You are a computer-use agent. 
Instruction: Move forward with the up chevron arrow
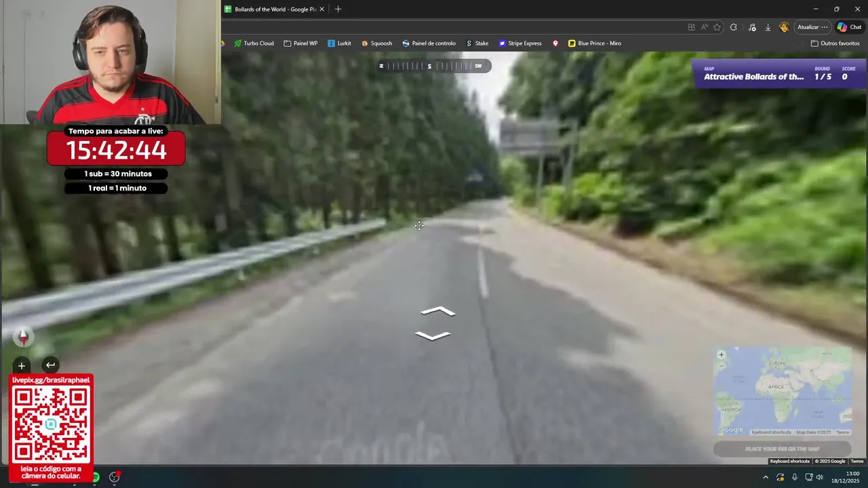tap(437, 311)
